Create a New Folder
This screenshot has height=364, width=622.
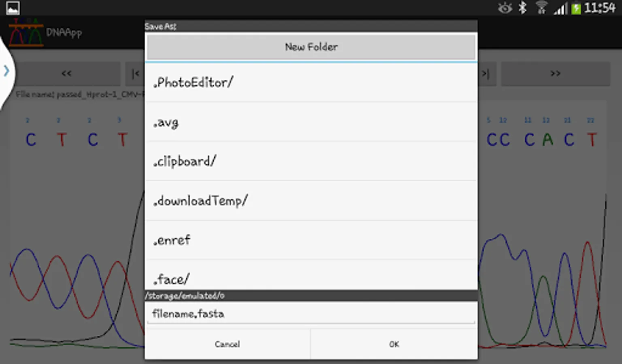click(x=311, y=47)
